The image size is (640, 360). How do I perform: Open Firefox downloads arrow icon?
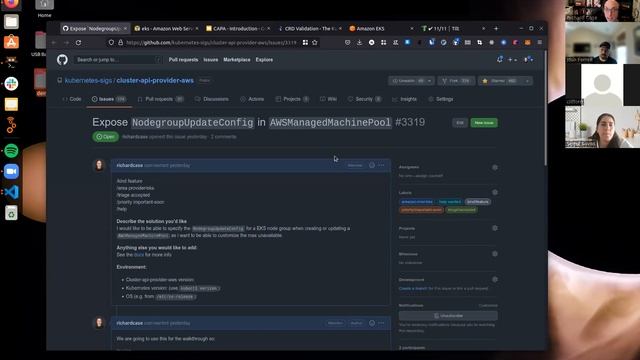(x=359, y=42)
